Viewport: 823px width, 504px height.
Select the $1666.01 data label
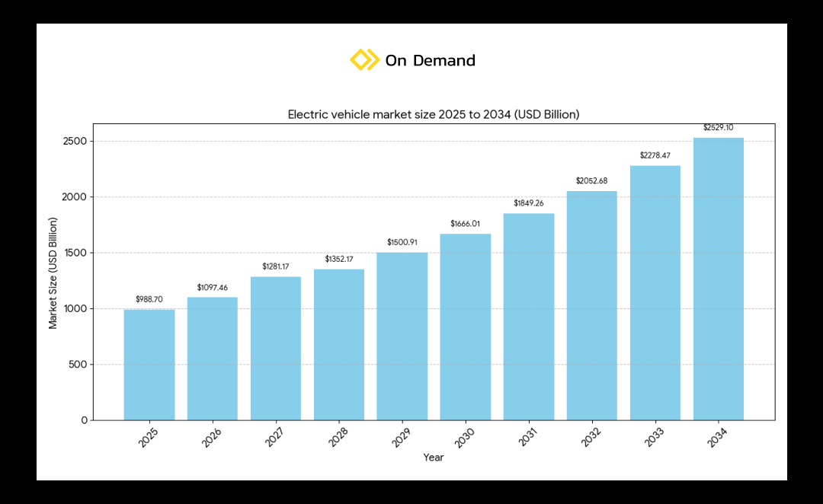[x=466, y=224]
